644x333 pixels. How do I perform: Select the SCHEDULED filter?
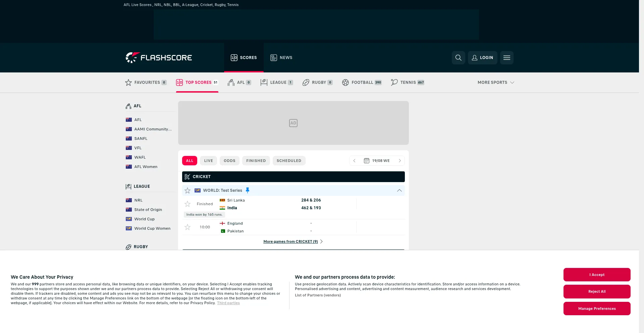click(289, 161)
